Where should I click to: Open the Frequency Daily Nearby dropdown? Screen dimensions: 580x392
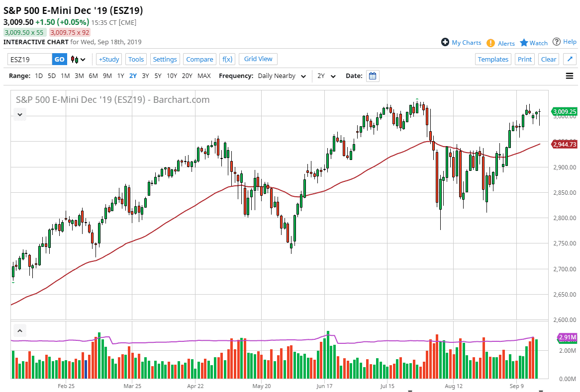(282, 76)
